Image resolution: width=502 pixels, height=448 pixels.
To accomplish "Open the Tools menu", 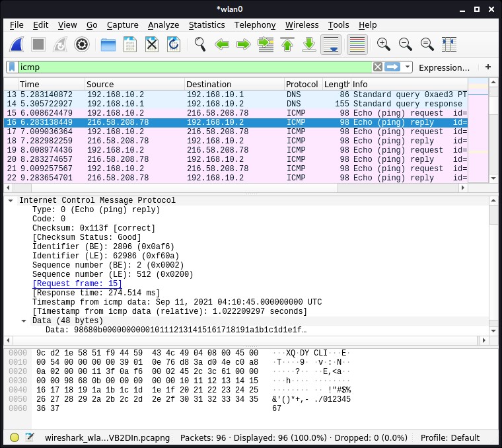I will (338, 25).
